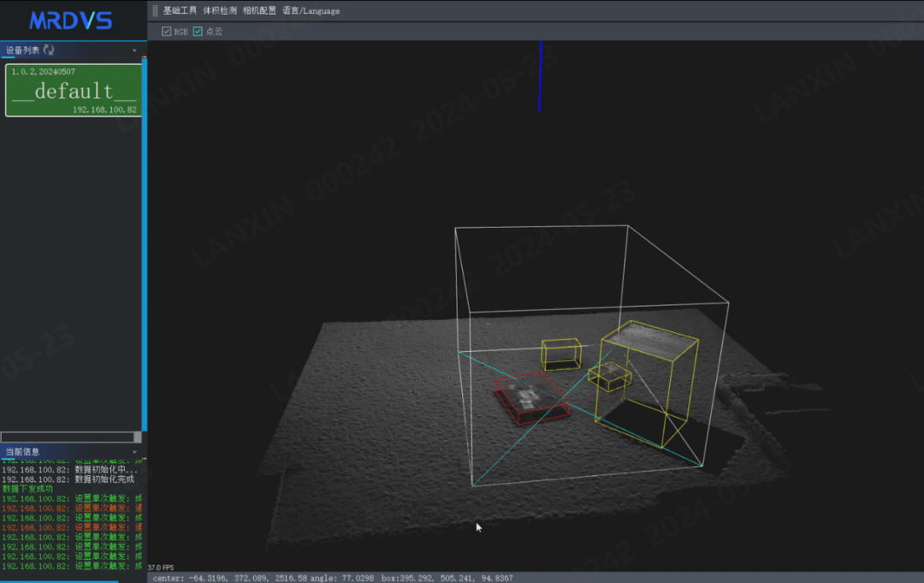This screenshot has height=583, width=924.
Task: Open the 语言/Language menu
Action: tap(311, 11)
